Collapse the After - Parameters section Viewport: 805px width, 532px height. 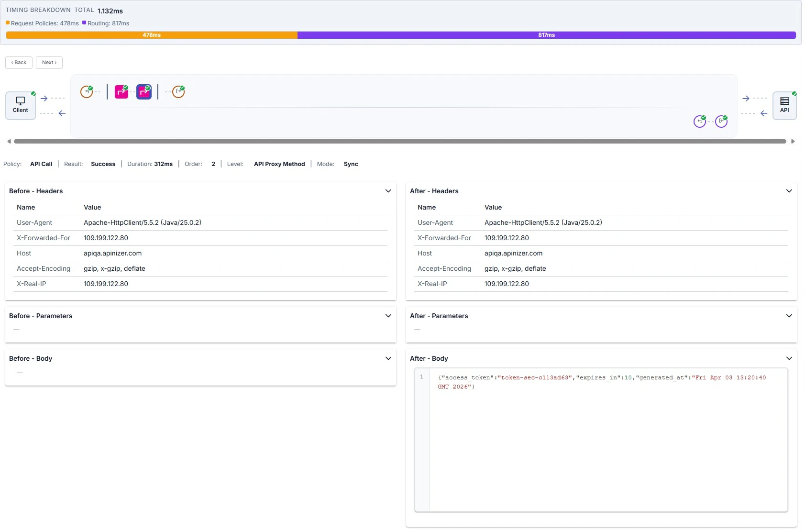(789, 316)
